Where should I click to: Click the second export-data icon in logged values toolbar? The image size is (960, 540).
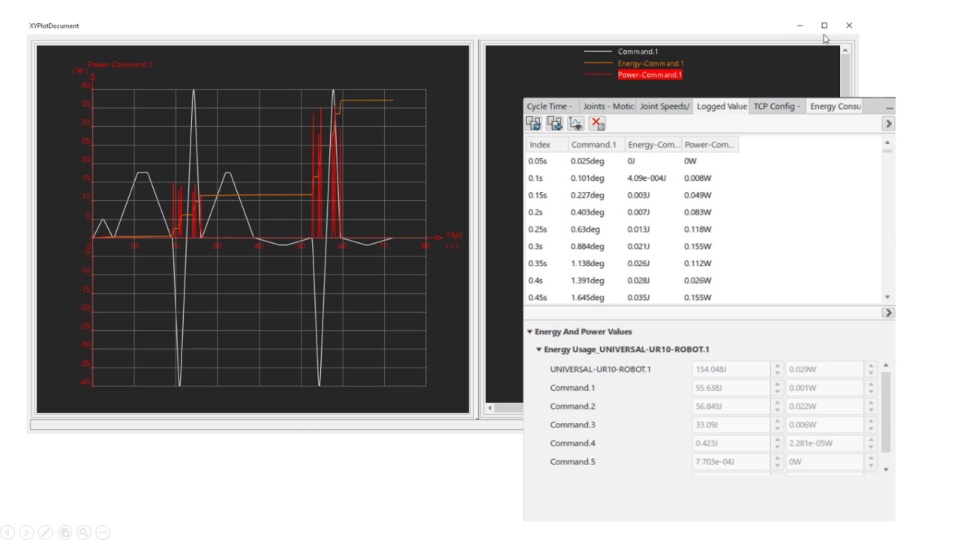tap(555, 123)
